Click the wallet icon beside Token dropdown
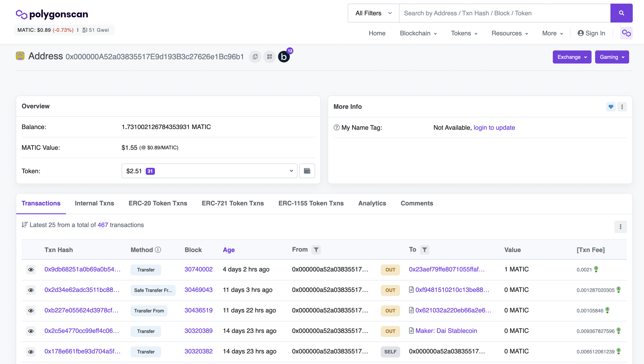 (x=307, y=171)
